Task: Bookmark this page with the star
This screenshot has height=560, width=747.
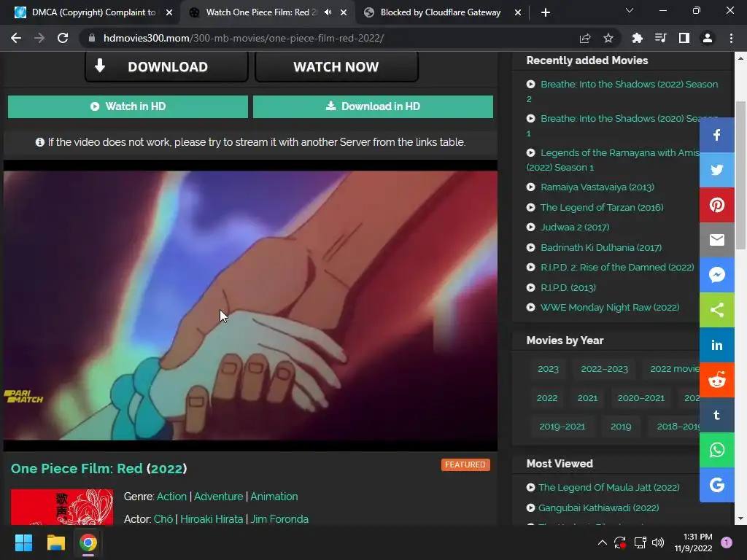Action: point(608,38)
